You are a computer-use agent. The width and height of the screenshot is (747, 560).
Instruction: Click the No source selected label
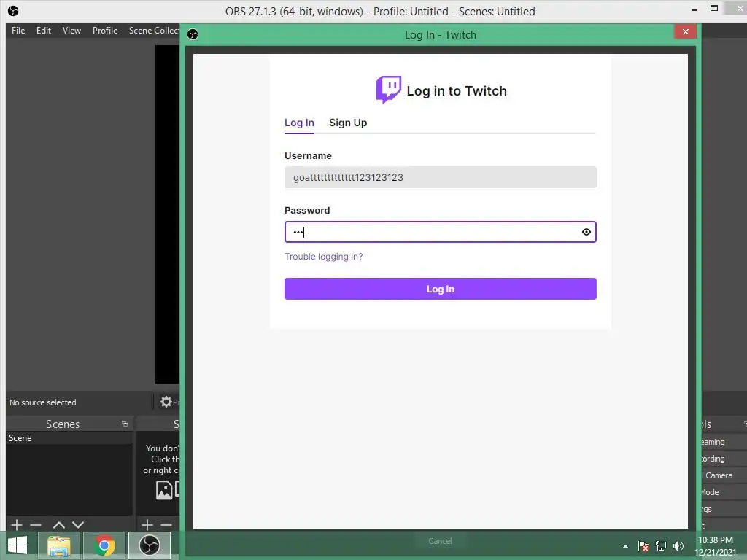pos(43,402)
